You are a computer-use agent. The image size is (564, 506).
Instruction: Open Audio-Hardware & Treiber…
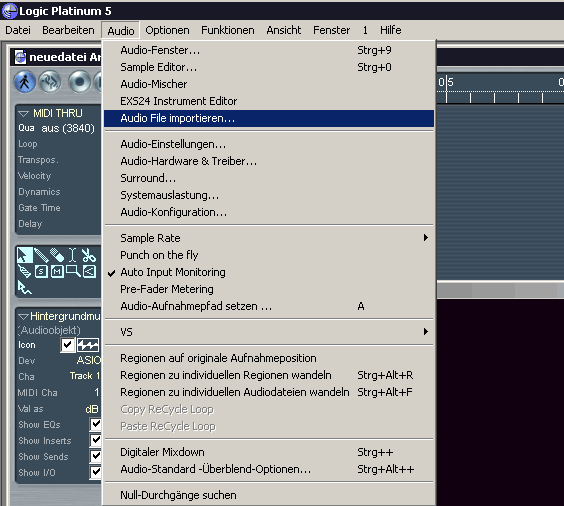pos(269,161)
